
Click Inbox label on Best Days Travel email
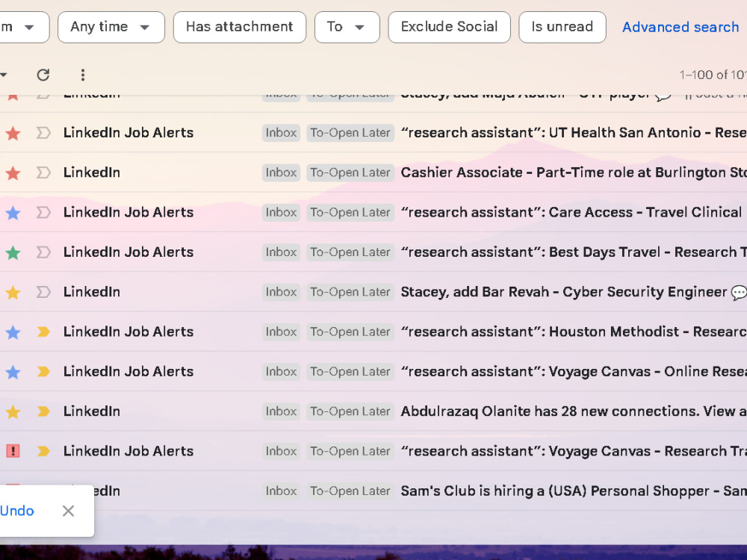click(x=281, y=252)
